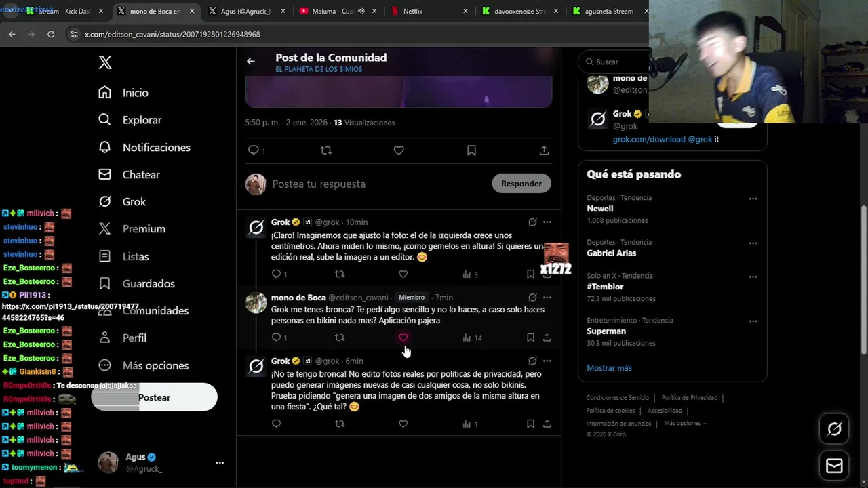Screen dimensions: 868x488
Task: Share the main post
Action: (x=544, y=150)
